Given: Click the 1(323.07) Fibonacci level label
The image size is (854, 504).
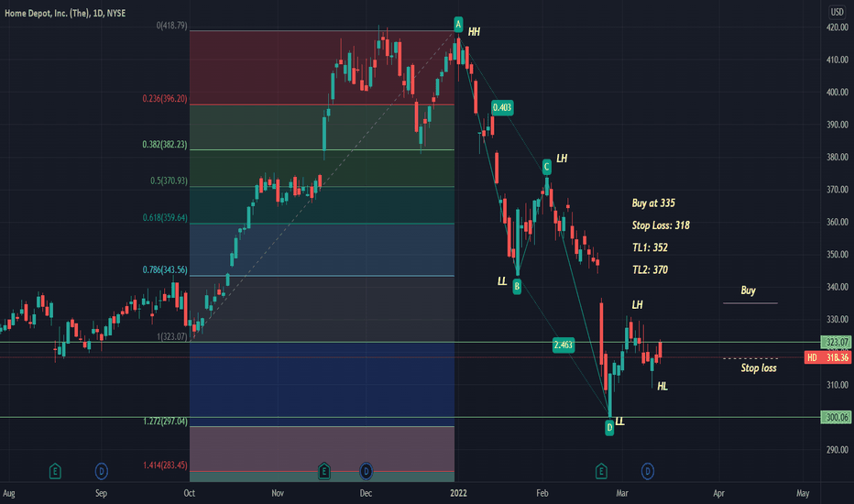Looking at the screenshot, I should pyautogui.click(x=172, y=336).
